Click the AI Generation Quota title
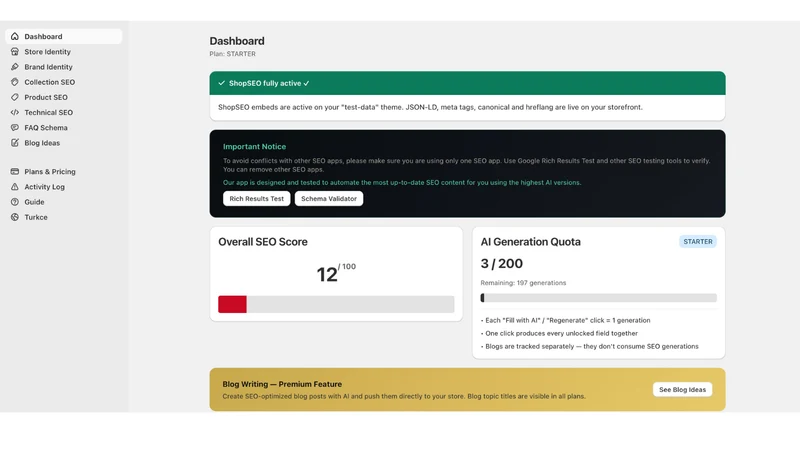800x450 pixels. 531,242
